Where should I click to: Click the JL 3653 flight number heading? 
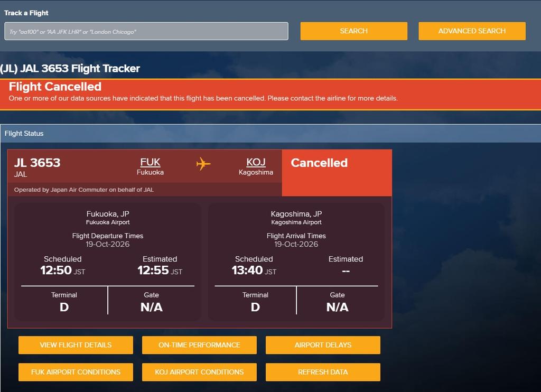pos(38,163)
